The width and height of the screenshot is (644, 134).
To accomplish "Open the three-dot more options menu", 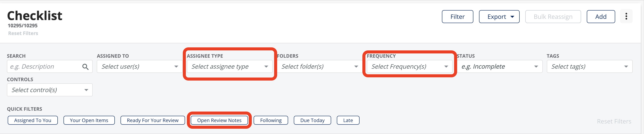I will pos(626,16).
